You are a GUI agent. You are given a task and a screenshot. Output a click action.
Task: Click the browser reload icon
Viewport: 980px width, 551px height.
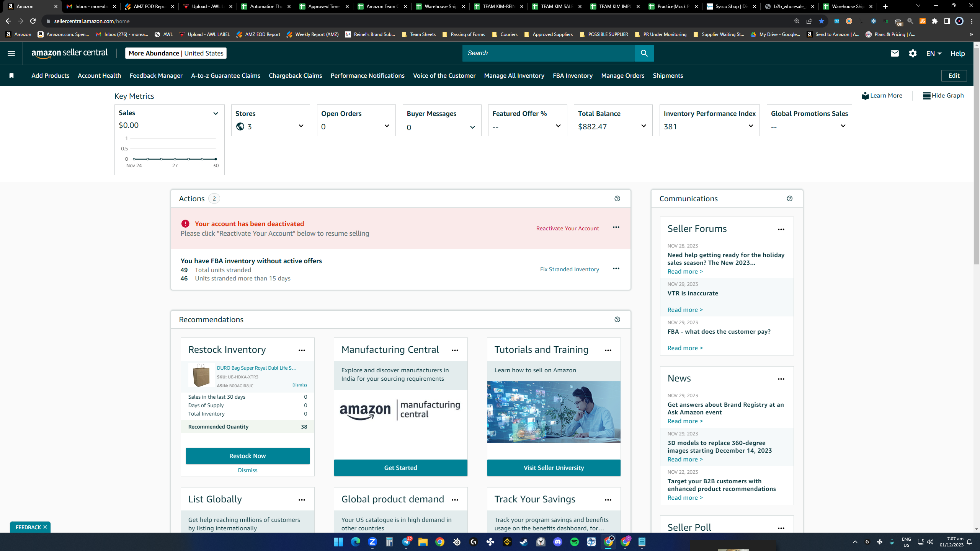(x=33, y=21)
